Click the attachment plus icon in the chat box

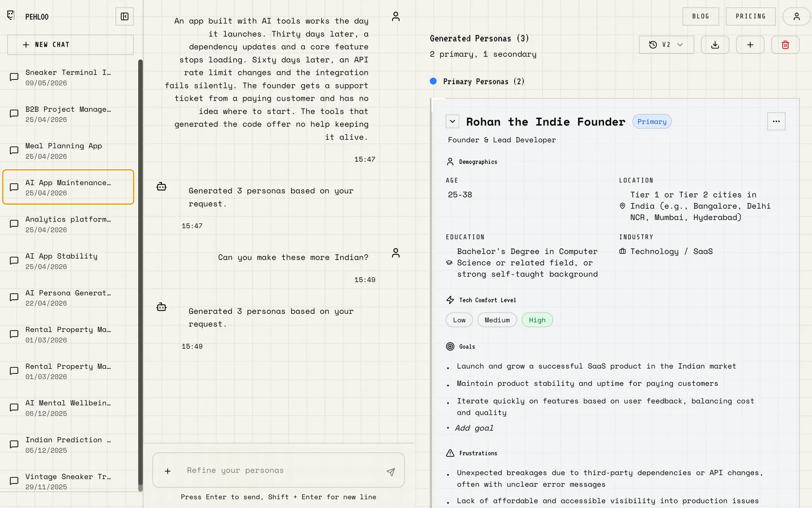click(x=168, y=471)
